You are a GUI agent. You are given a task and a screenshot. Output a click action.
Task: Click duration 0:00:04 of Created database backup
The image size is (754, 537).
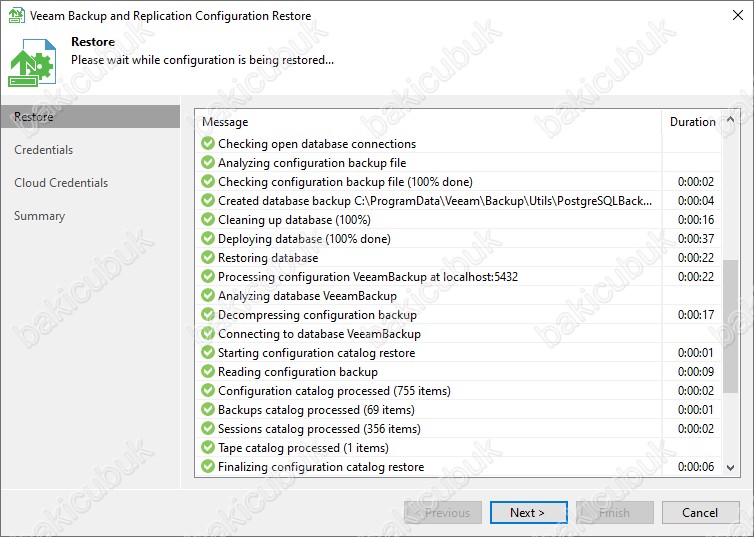tap(696, 201)
